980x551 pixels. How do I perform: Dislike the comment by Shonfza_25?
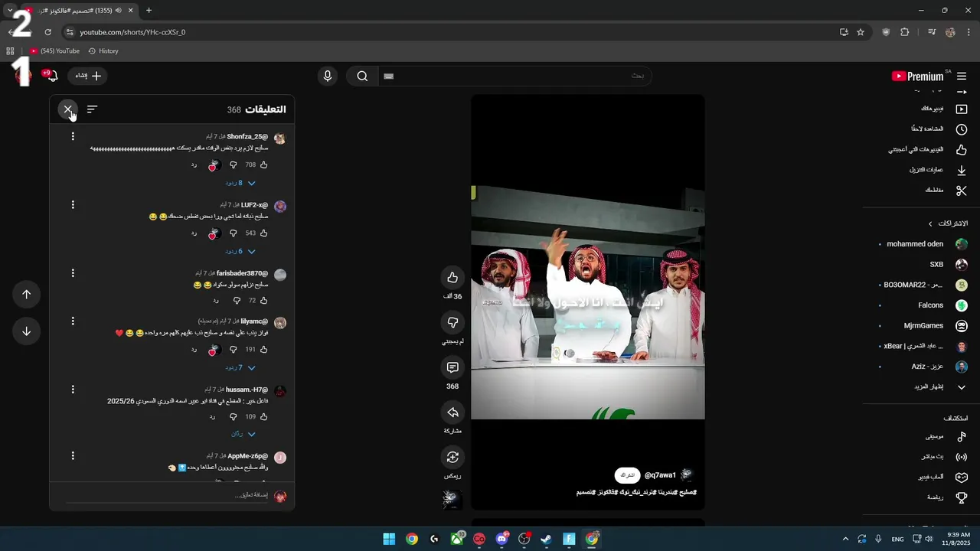click(234, 165)
